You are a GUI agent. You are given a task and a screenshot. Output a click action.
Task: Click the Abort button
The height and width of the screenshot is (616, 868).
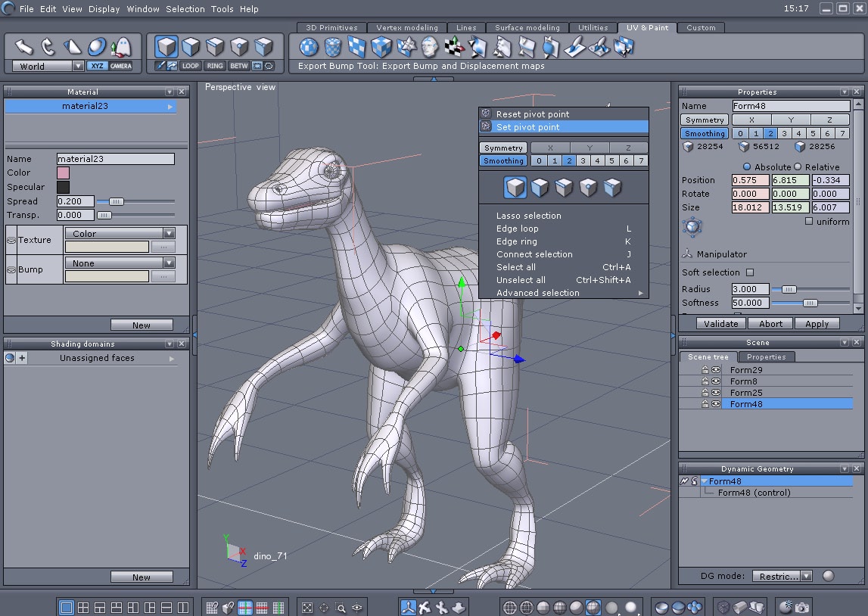click(770, 324)
